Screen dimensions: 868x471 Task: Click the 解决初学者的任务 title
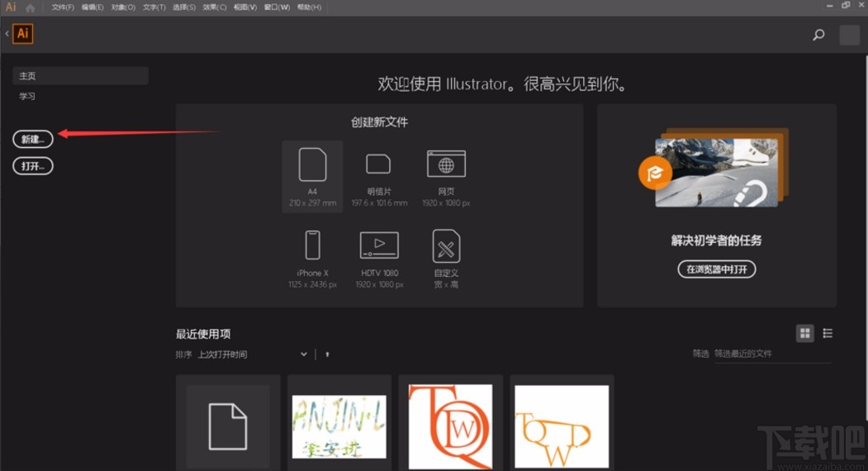coord(716,240)
